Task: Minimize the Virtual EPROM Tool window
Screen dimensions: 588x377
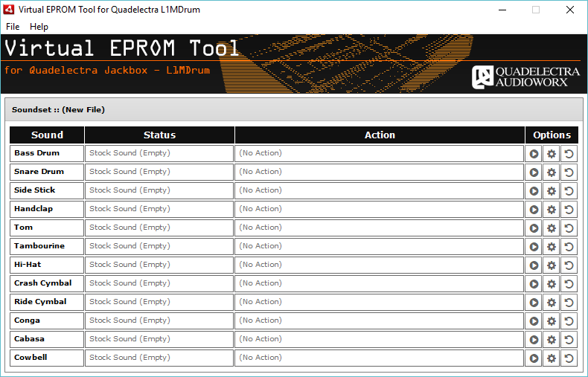Action: click(x=502, y=10)
